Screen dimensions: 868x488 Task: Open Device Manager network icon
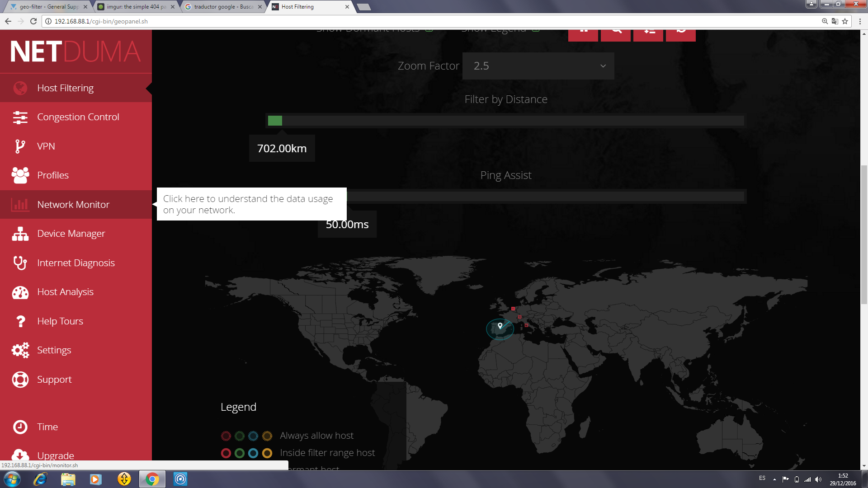(x=20, y=234)
